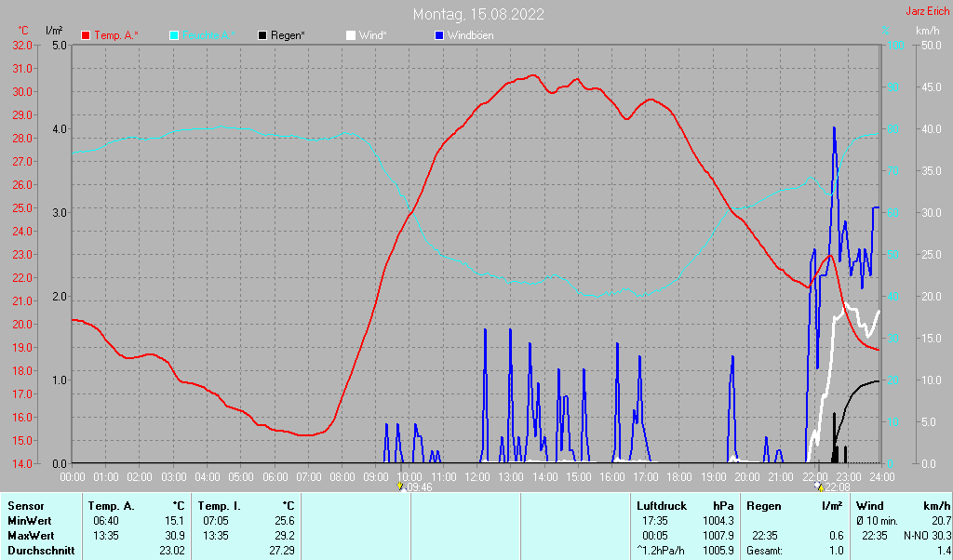Select the 'Regen*' legend label
This screenshot has height=560, width=953.
pyautogui.click(x=289, y=35)
